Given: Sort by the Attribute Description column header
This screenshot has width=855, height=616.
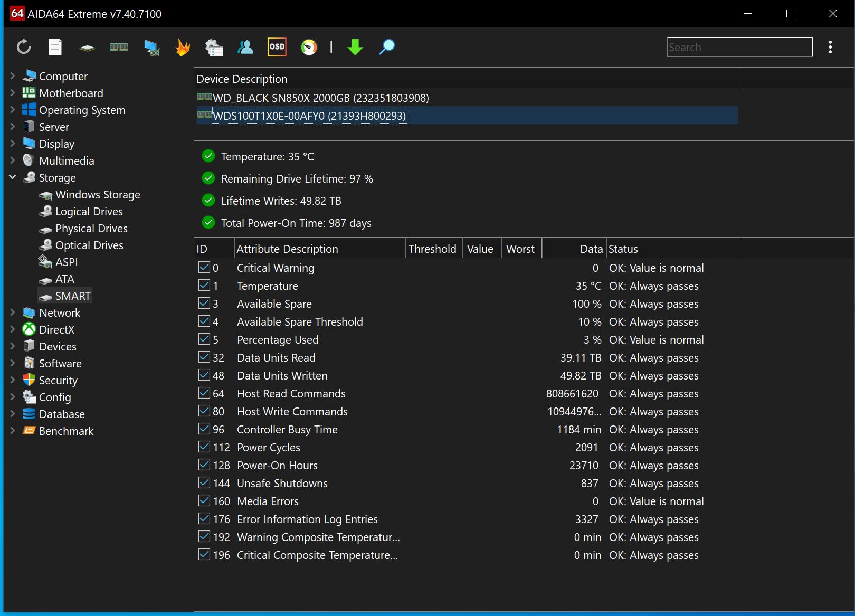Looking at the screenshot, I should [x=319, y=249].
